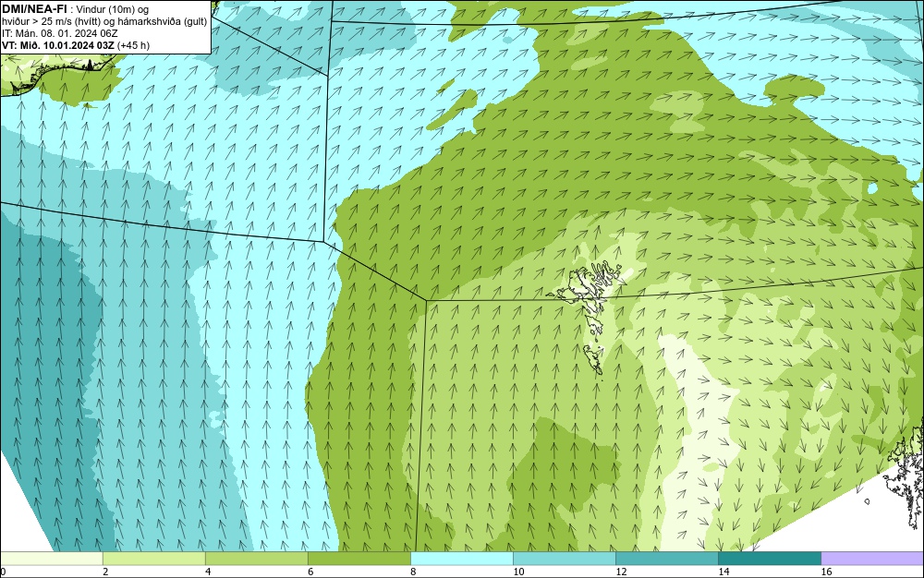Click the 12–14 m/s teal swatch
The height and width of the screenshot is (578, 924).
click(666, 558)
